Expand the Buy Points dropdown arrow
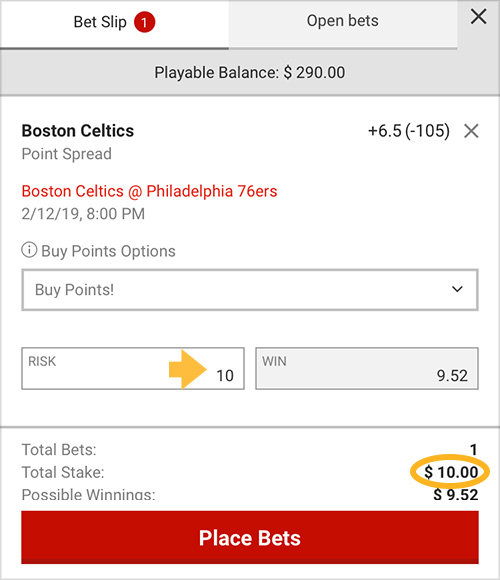Image resolution: width=500 pixels, height=580 pixels. coord(457,289)
